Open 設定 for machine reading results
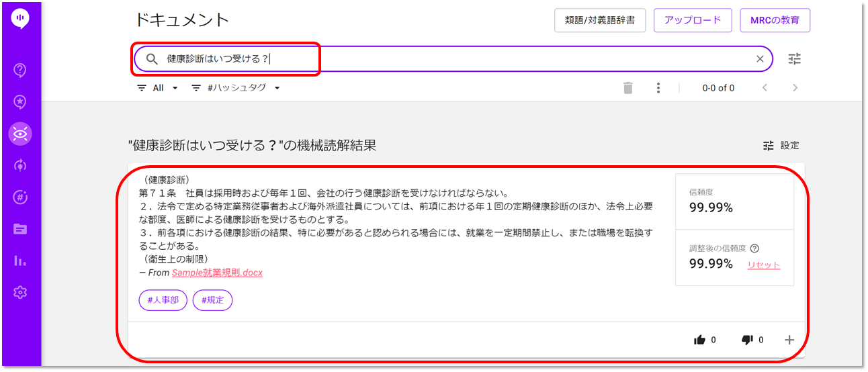 point(781,145)
